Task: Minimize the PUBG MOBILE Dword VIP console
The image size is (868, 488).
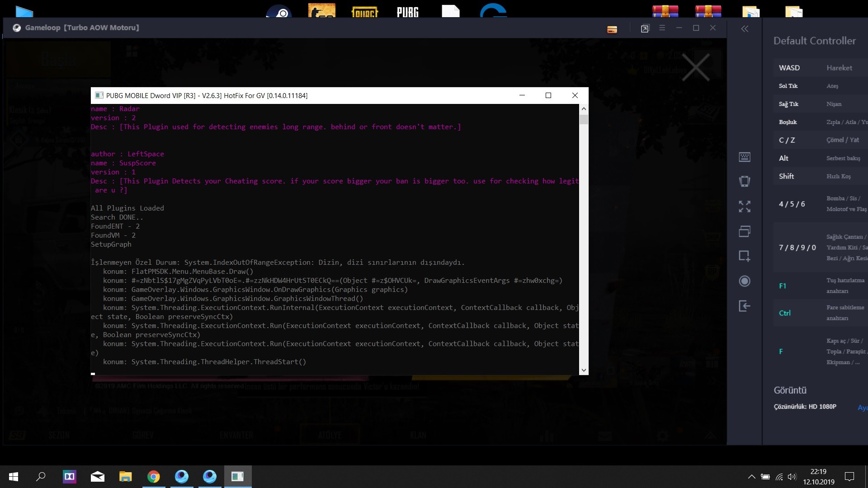Action: point(522,95)
